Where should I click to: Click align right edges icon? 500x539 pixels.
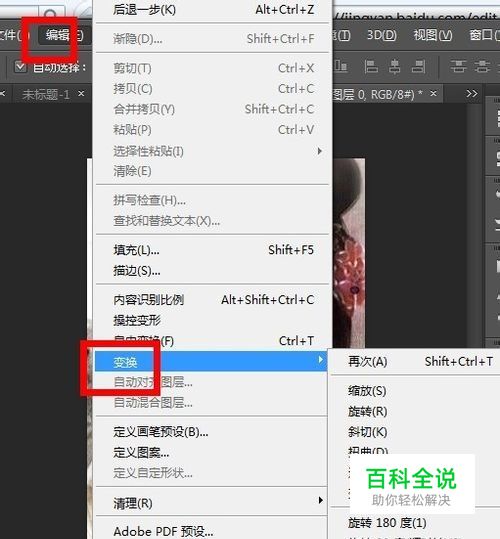pyautogui.click(x=418, y=66)
